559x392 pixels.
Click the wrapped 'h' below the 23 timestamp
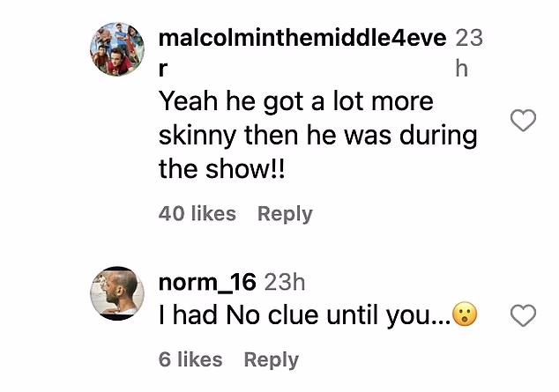coord(461,70)
